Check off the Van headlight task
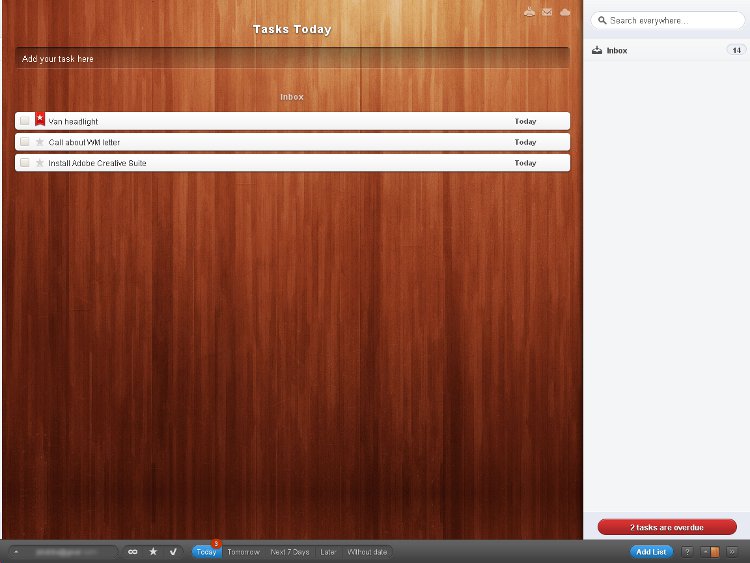 tap(24, 121)
